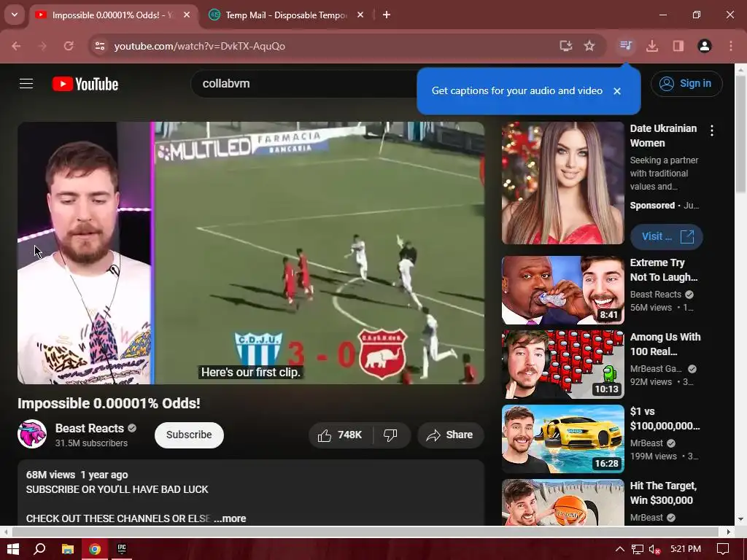Open Windows taskbar search
The image size is (747, 560).
pyautogui.click(x=40, y=549)
